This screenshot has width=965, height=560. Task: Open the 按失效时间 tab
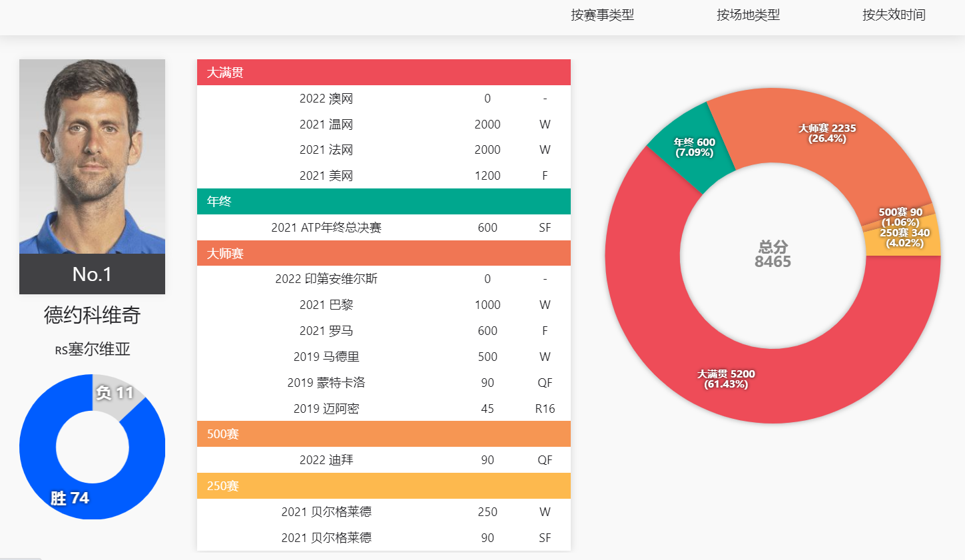click(894, 15)
